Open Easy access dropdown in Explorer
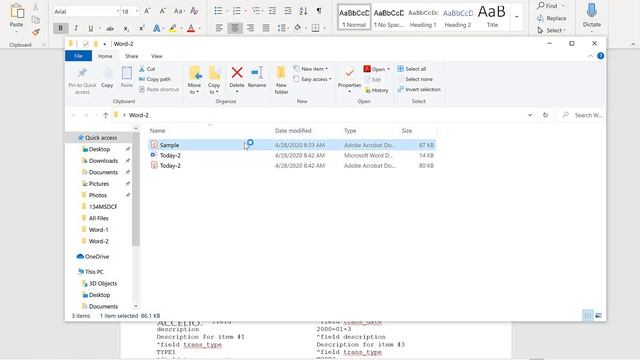640x360 pixels. 312,79
